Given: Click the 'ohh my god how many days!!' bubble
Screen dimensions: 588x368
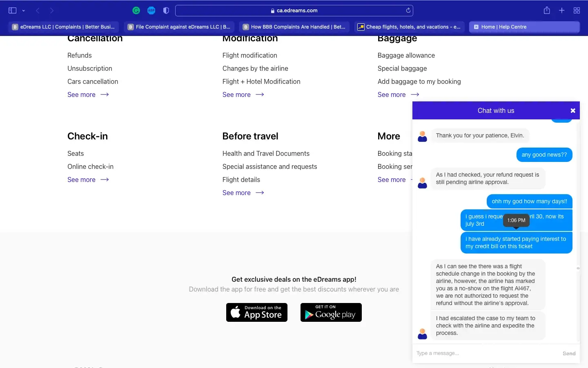Looking at the screenshot, I should click(x=530, y=201).
